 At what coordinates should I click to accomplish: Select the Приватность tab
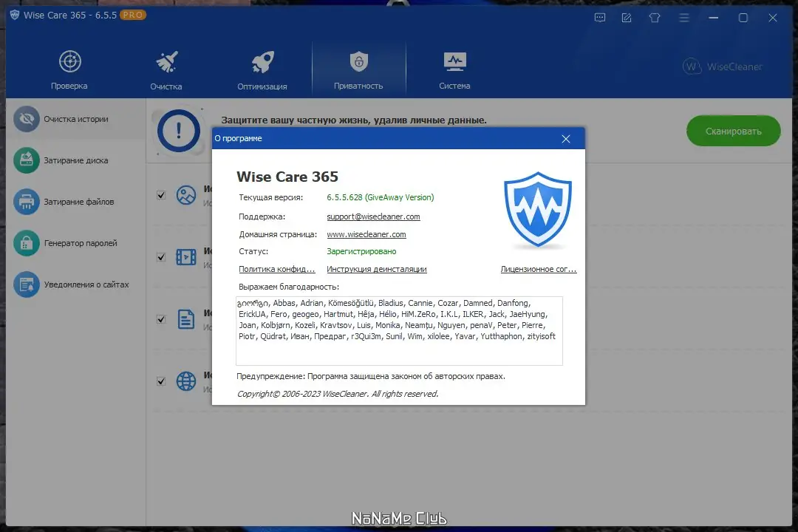(359, 69)
